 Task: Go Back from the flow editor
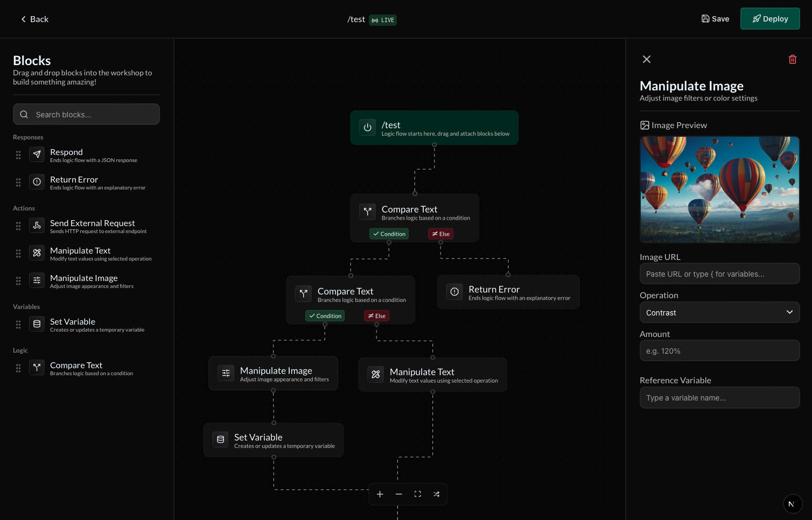(x=34, y=19)
